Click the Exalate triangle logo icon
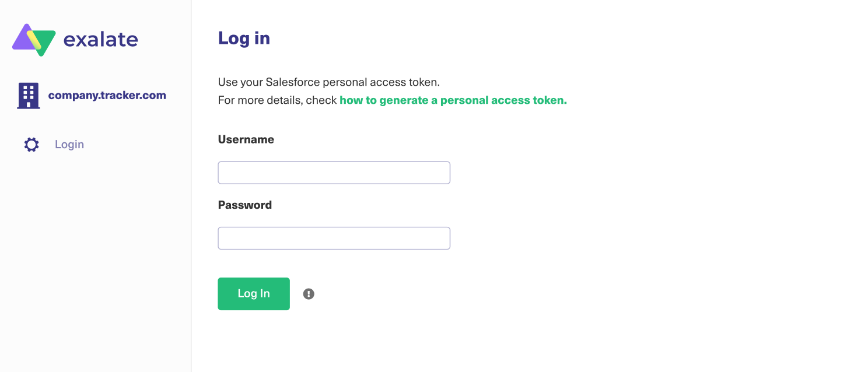The image size is (868, 372). coord(34,40)
